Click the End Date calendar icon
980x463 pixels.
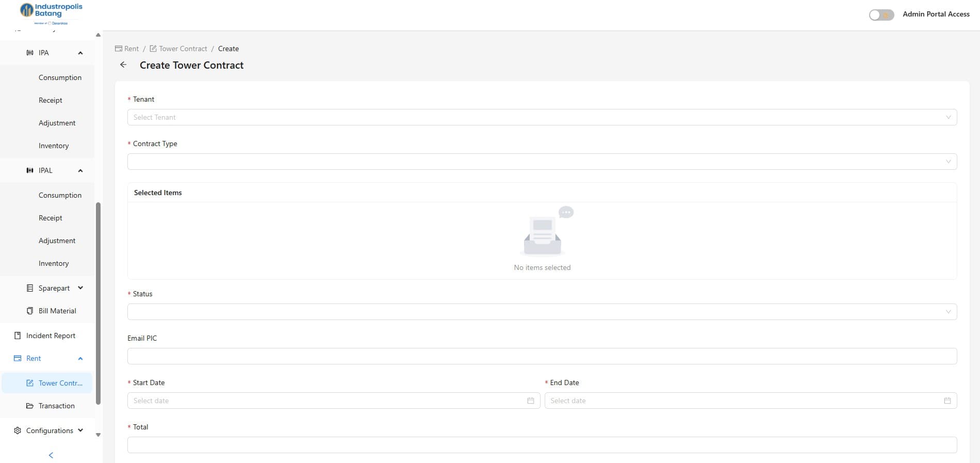[x=948, y=401]
